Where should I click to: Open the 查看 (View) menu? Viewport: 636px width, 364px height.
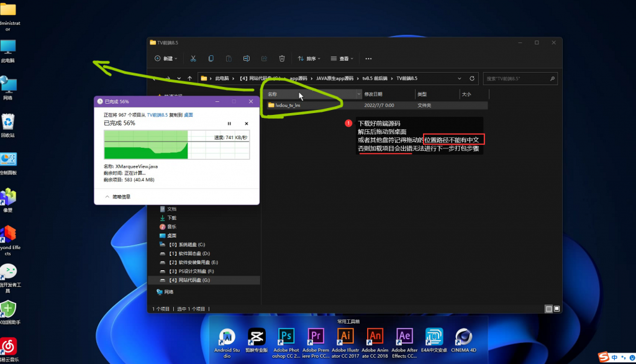click(x=342, y=58)
